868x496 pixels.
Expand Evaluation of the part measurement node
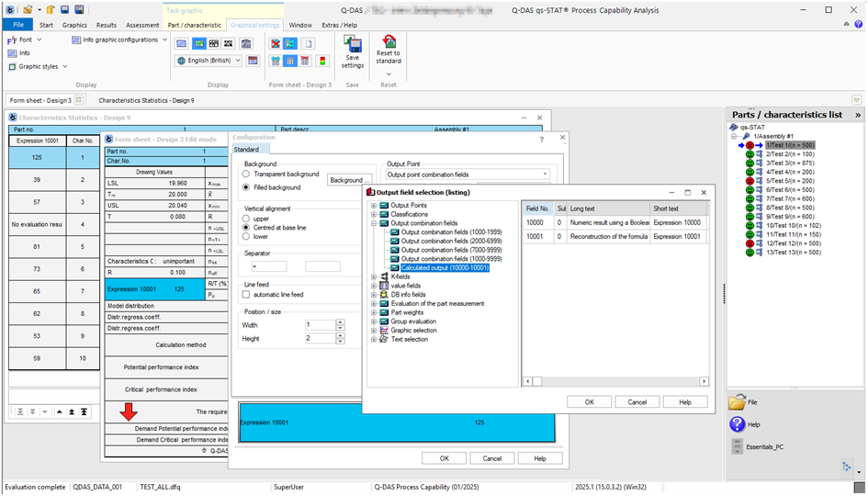(x=374, y=303)
